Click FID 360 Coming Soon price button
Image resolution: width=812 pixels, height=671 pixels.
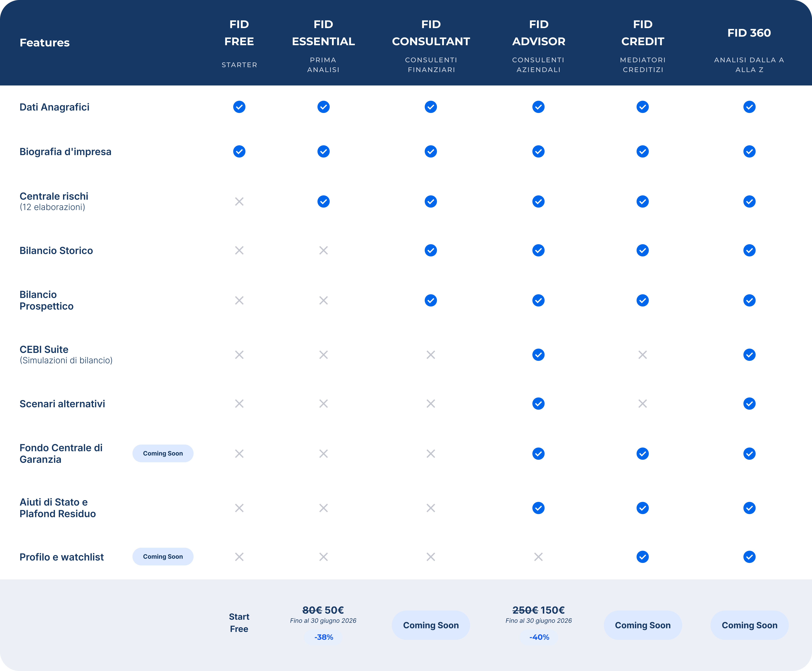click(x=749, y=625)
